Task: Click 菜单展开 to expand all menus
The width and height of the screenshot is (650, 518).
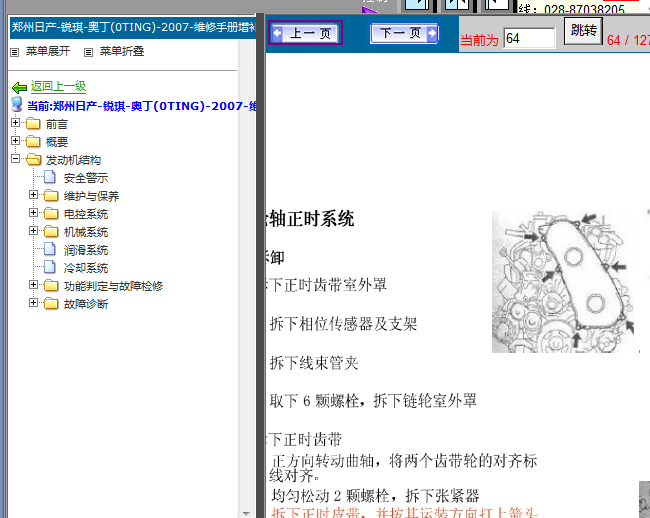Action: coord(48,51)
